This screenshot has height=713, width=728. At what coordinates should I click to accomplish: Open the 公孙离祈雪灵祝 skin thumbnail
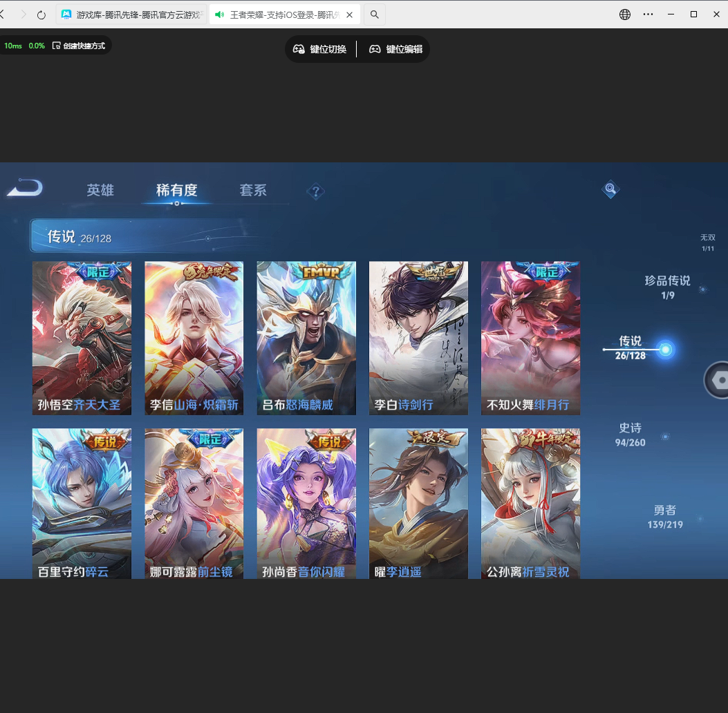[x=530, y=504]
